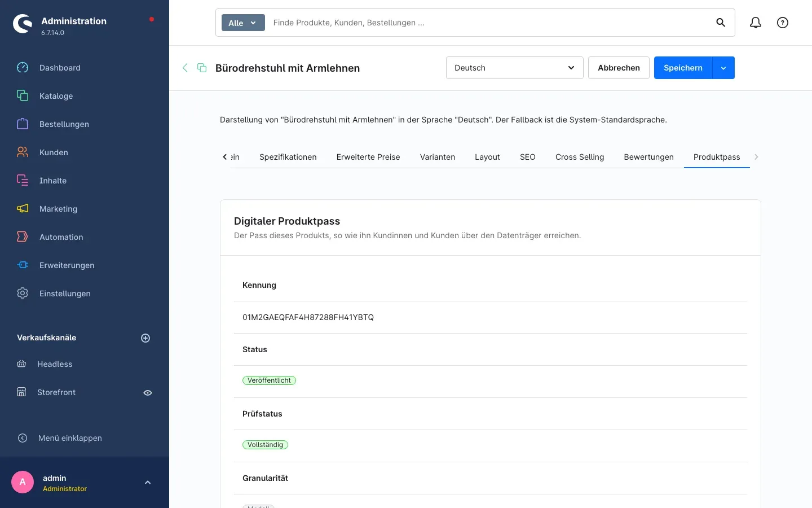812x508 pixels.
Task: Click the Erweiterungen plugin icon
Action: tap(23, 265)
